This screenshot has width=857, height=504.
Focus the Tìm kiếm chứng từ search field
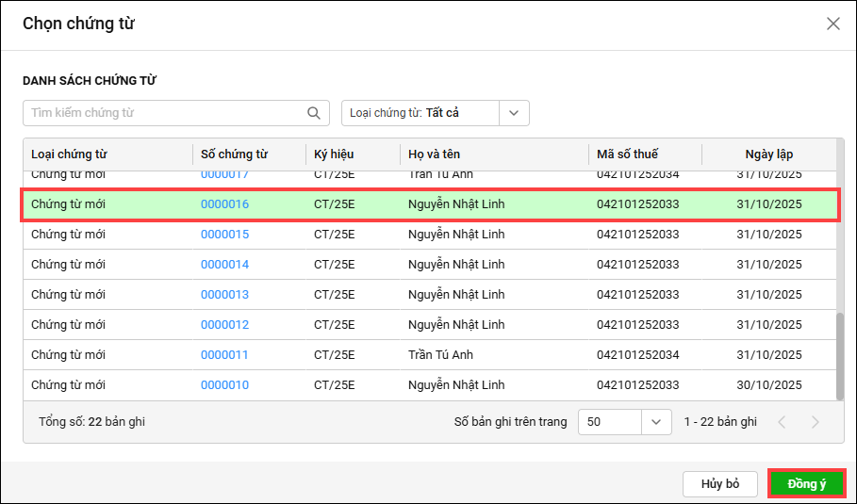(165, 113)
